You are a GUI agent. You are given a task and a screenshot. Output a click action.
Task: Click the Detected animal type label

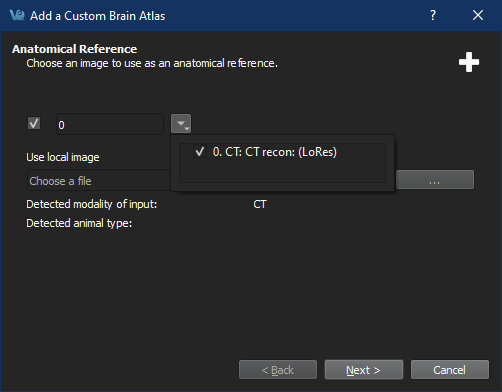point(79,223)
